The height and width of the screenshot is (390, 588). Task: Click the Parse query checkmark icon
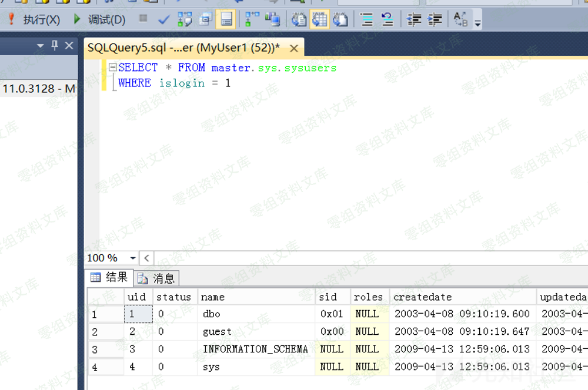click(164, 20)
